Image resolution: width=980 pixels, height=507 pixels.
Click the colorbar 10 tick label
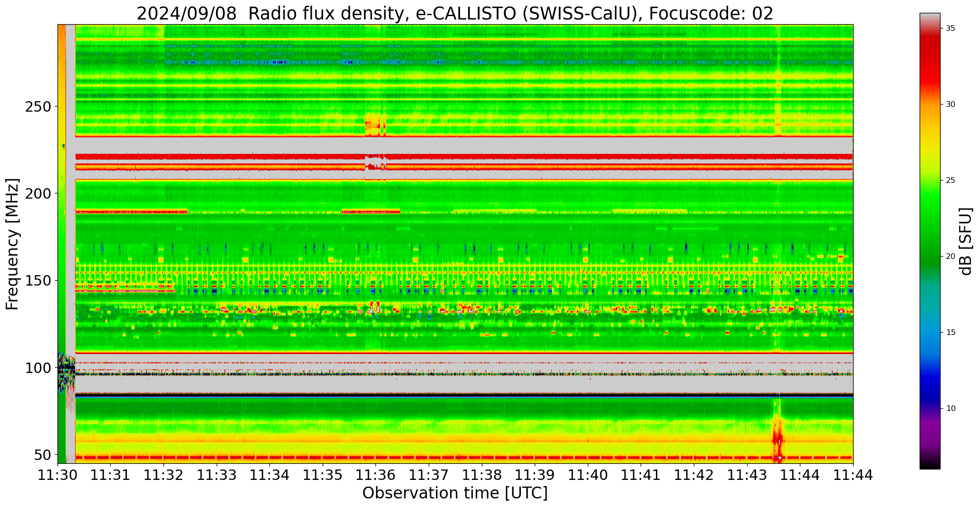pyautogui.click(x=951, y=408)
